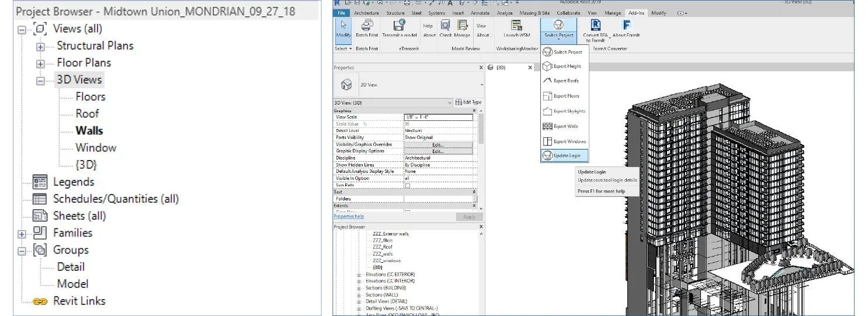
Task: Open the Annotate ribbon tab
Action: click(x=480, y=13)
